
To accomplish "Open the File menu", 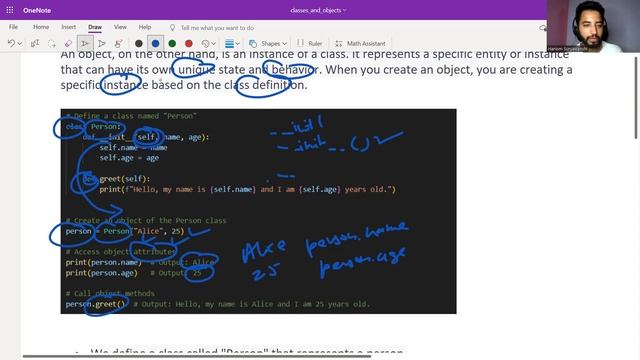I will 13,27.
